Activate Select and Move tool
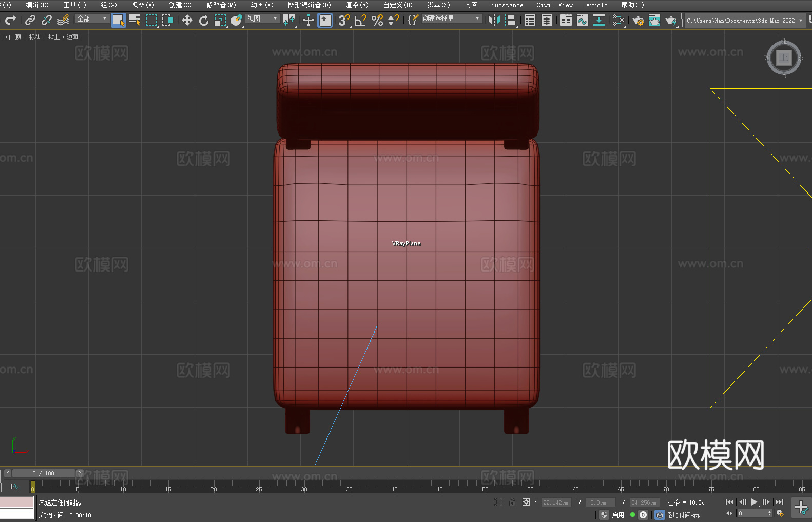Image resolution: width=812 pixels, height=522 pixels. [187, 20]
